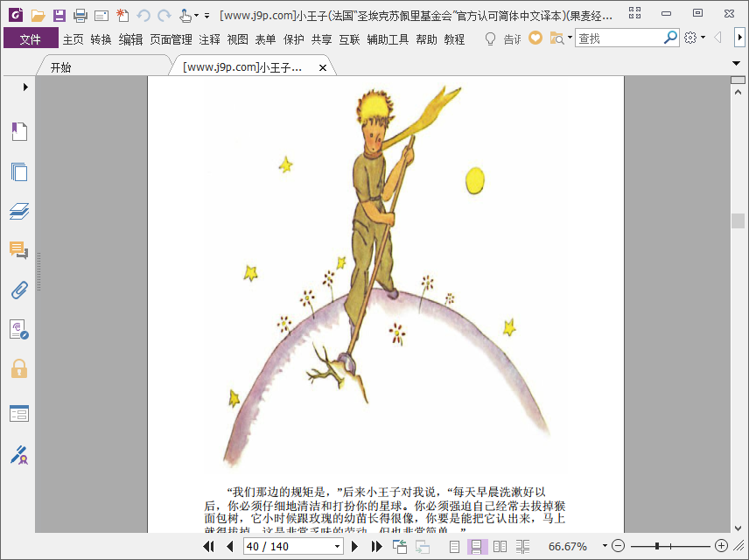
Task: Go to next view icon
Action: click(x=423, y=546)
